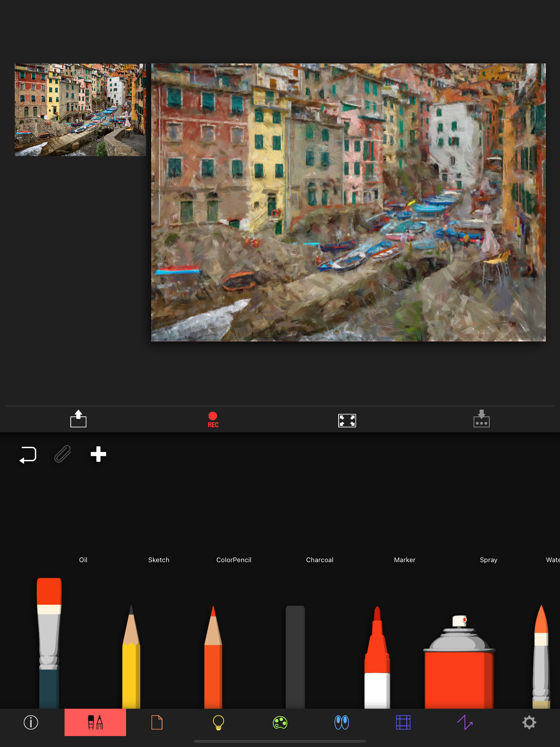
Task: Tap the paperclip attach icon
Action: tap(63, 454)
